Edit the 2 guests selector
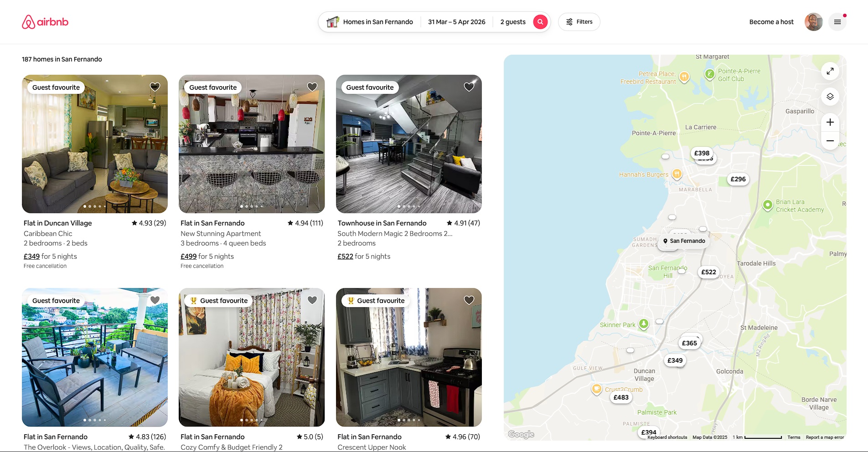This screenshot has height=452, width=868. 513,22
